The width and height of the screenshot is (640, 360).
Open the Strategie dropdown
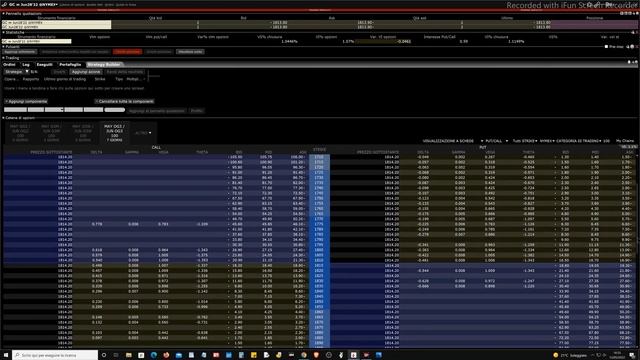click(16, 72)
